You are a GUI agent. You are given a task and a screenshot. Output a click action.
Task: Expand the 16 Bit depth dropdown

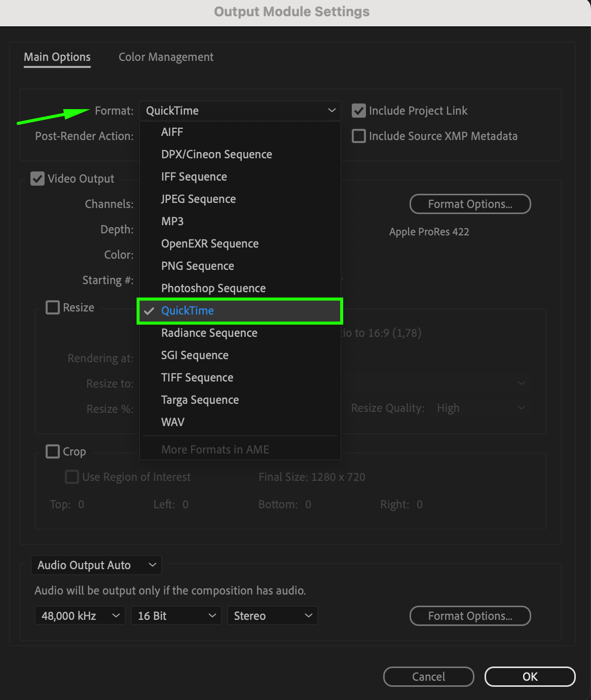[x=176, y=616]
